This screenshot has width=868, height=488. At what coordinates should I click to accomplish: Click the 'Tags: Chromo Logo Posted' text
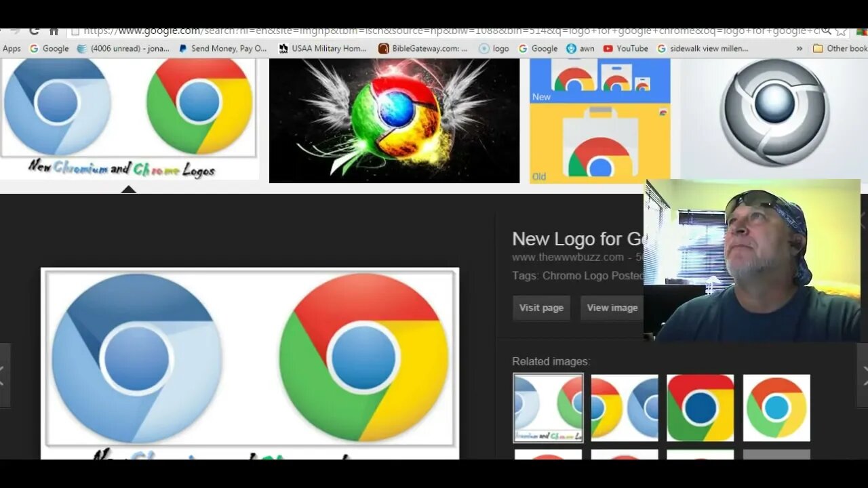point(578,276)
